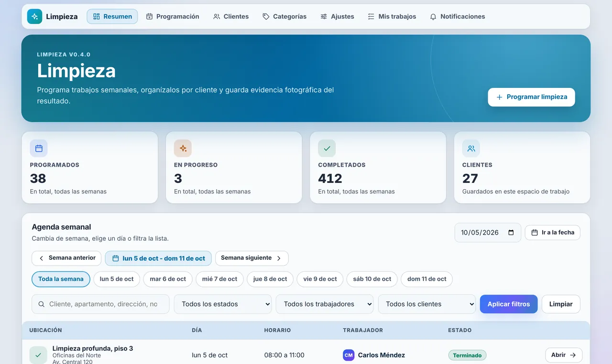Click the 'Aplicar filtros' button
Screen dimensions: 612x364
[x=509, y=304]
